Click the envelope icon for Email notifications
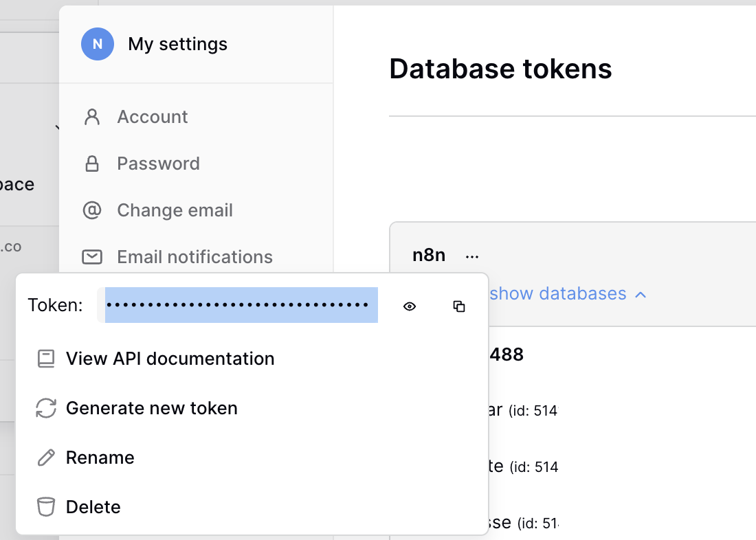The image size is (756, 540). point(92,257)
